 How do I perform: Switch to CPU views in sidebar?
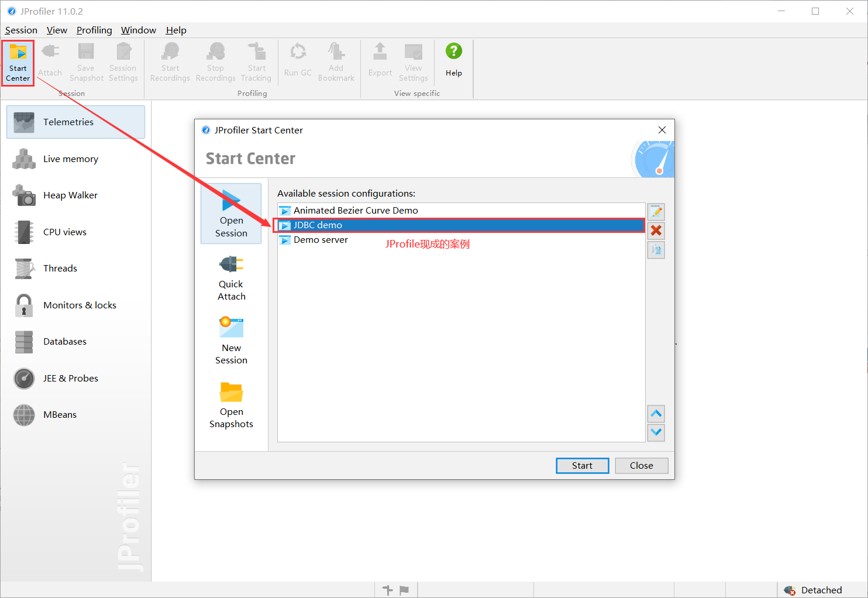click(x=75, y=232)
